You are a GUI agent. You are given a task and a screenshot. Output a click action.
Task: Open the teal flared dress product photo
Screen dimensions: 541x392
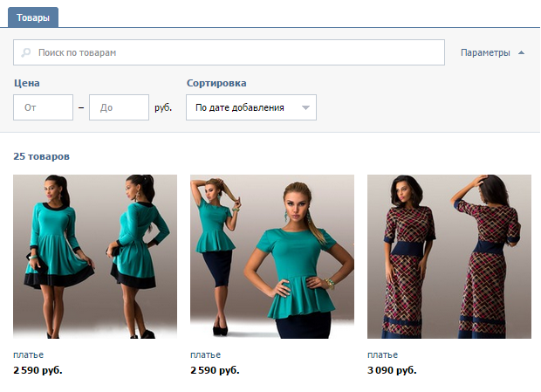coord(95,257)
